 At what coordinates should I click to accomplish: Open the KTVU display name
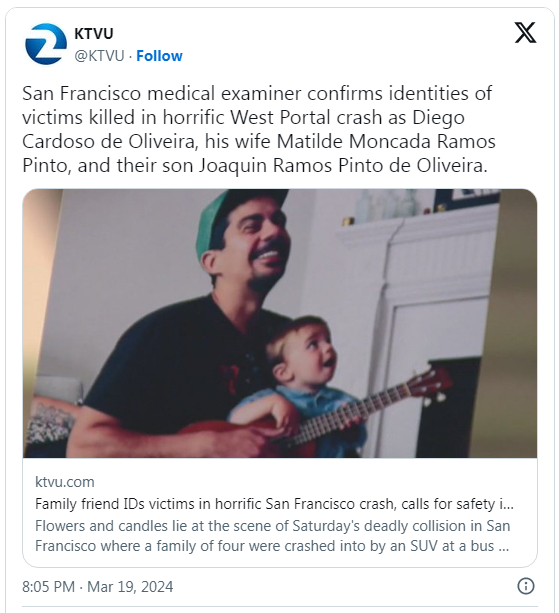coord(94,34)
